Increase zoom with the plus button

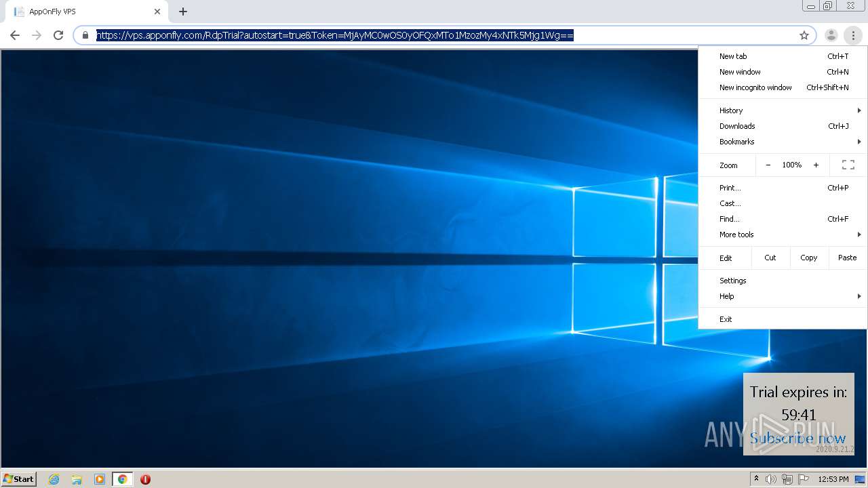click(x=816, y=165)
